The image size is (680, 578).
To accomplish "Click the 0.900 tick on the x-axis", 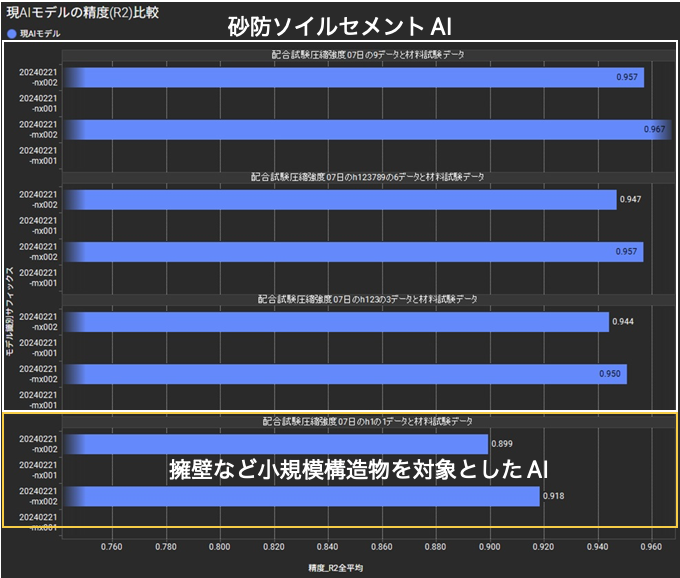I will pyautogui.click(x=489, y=546).
